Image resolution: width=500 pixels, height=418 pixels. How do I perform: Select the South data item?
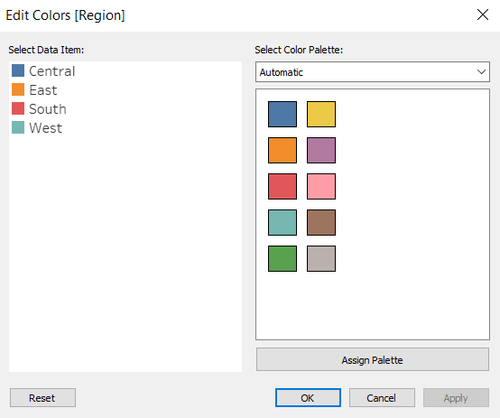(39, 109)
